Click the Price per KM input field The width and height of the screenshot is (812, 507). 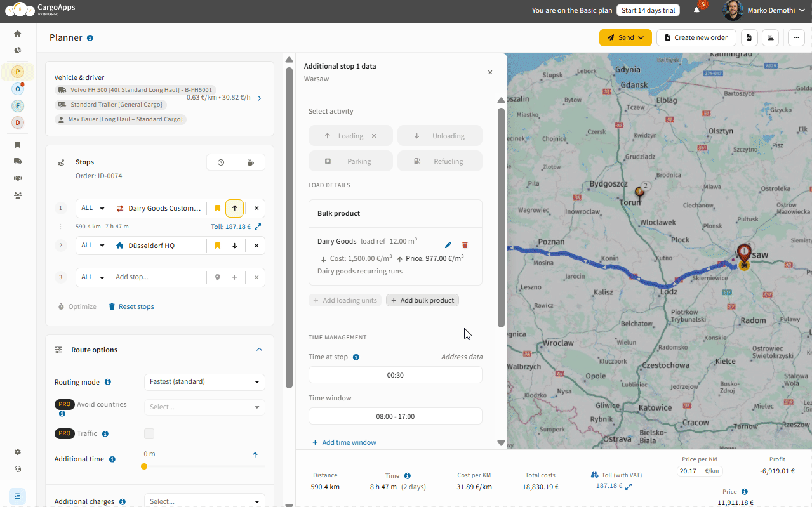(699, 471)
